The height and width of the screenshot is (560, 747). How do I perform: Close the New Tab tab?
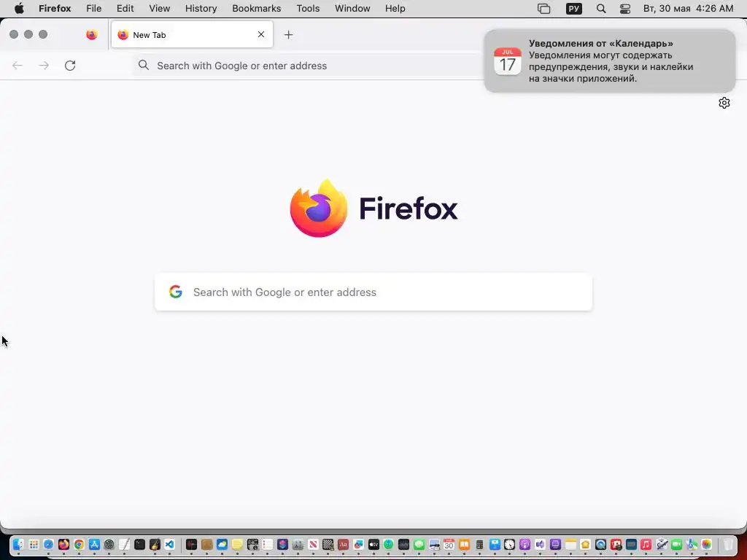point(261,34)
